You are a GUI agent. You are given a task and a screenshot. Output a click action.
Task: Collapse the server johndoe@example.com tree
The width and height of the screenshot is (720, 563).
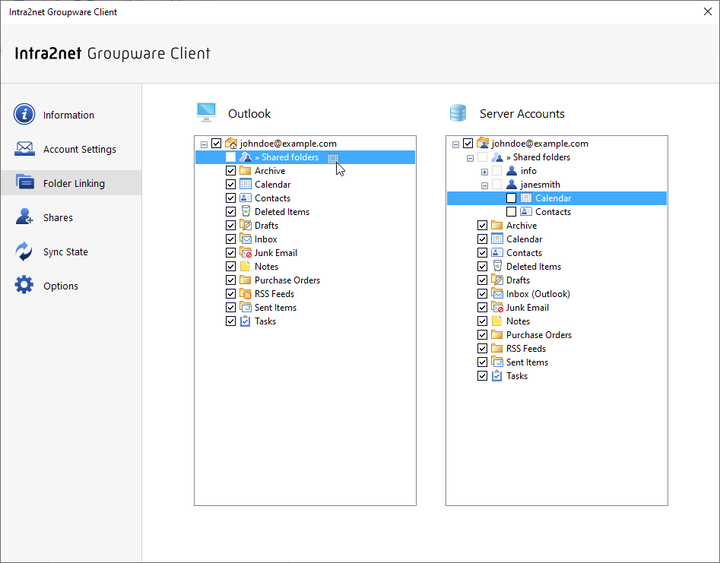click(x=456, y=144)
